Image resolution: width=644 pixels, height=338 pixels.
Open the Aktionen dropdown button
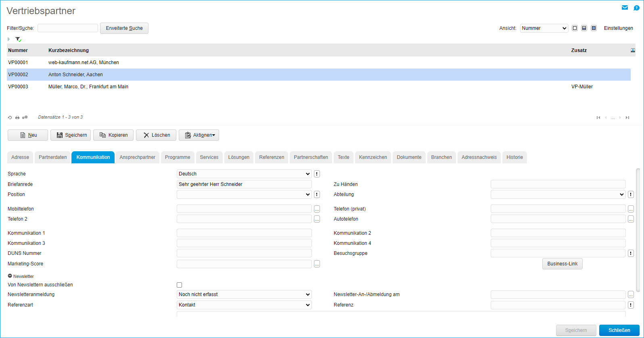[x=199, y=135]
